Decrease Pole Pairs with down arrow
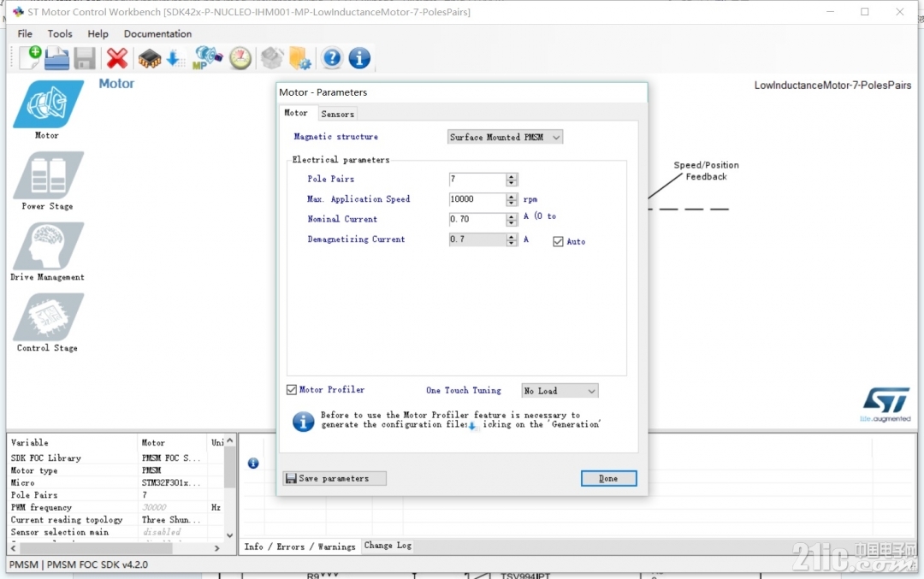The image size is (924, 579). 512,183
